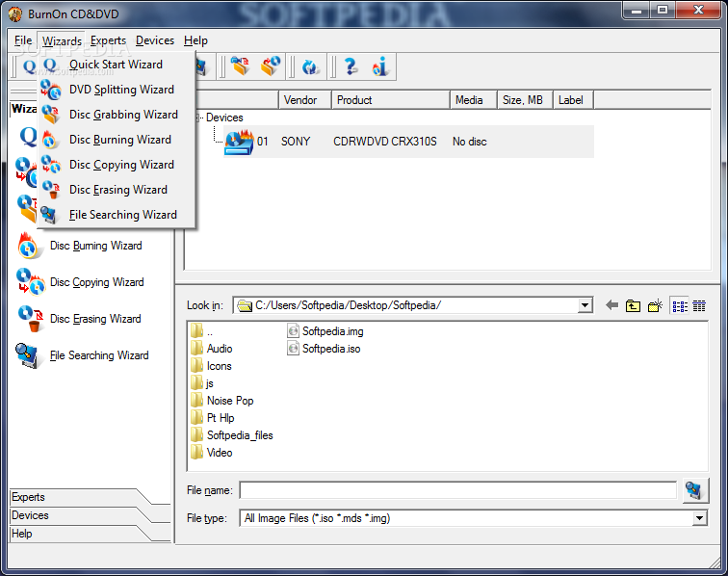Click the Size, MB column header

pos(525,100)
